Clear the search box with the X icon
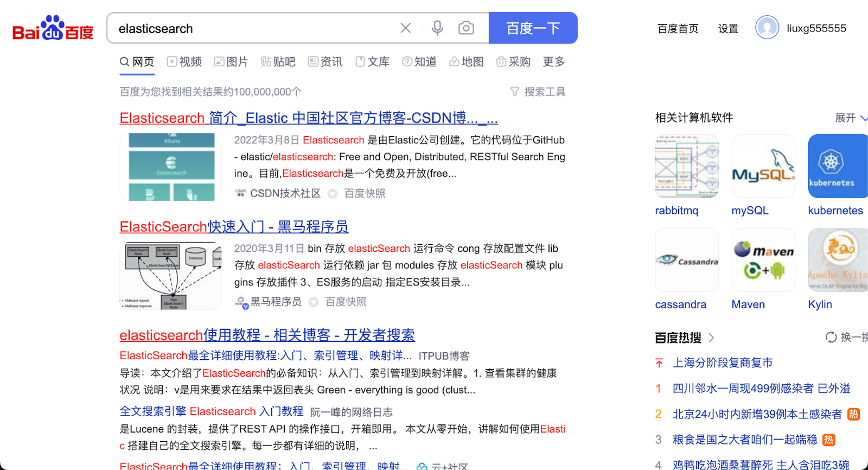868x470 pixels. click(406, 28)
